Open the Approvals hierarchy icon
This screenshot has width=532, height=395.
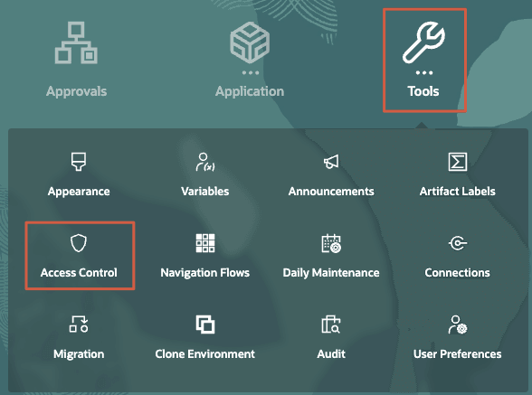[x=76, y=42]
